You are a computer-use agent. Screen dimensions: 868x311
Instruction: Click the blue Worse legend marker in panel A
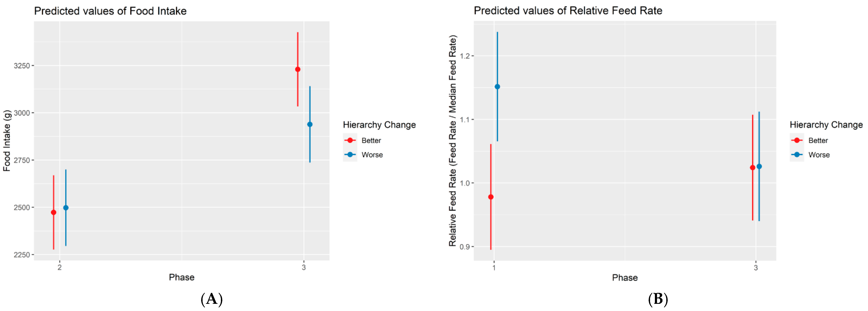[350, 154]
